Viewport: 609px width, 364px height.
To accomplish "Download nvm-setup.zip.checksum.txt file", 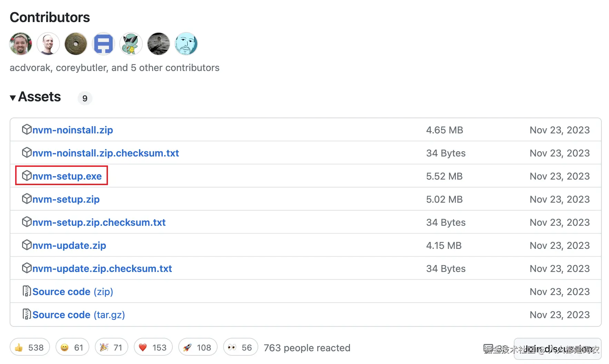I will pyautogui.click(x=99, y=222).
